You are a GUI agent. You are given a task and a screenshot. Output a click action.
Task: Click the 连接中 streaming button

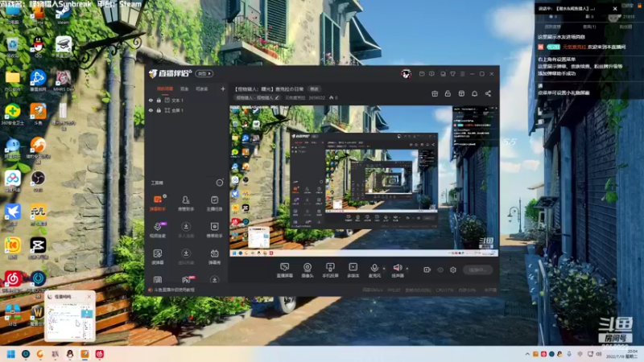point(477,269)
